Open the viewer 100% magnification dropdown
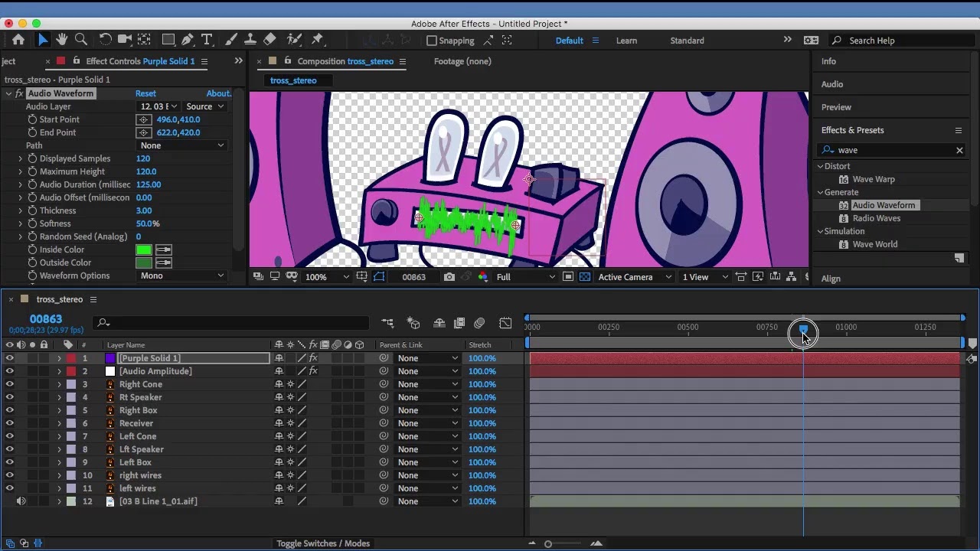 [327, 277]
